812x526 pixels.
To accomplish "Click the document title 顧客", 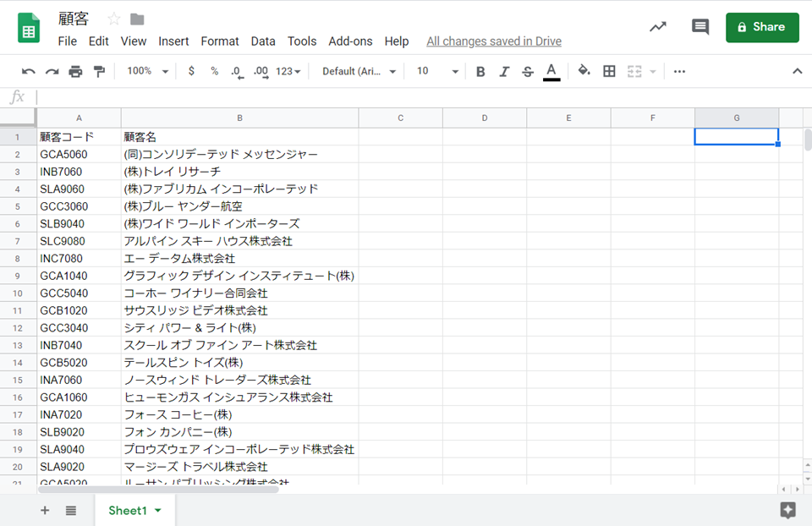I will (73, 19).
